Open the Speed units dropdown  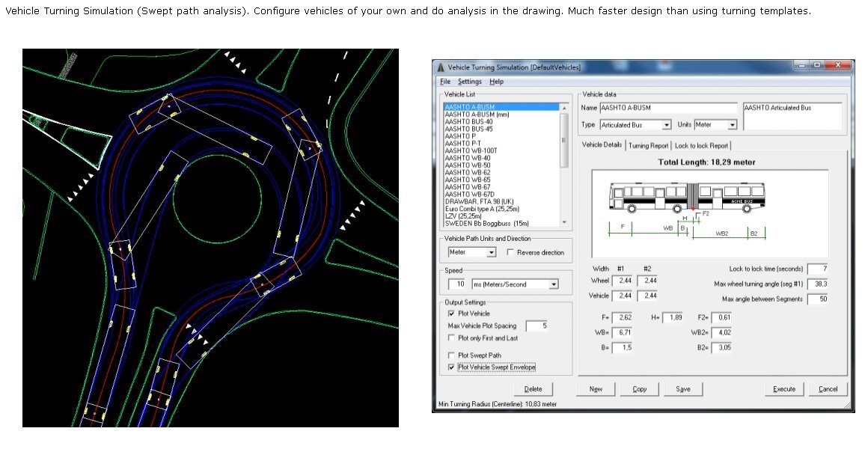553,284
